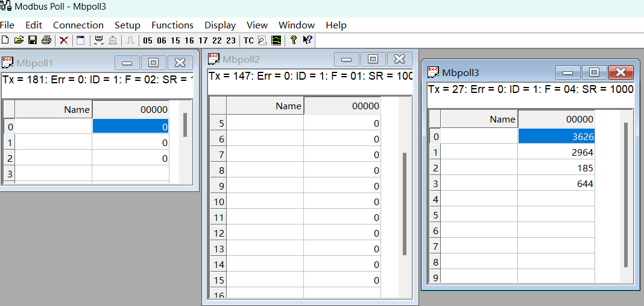Select function 16 toolbar button

coord(189,40)
